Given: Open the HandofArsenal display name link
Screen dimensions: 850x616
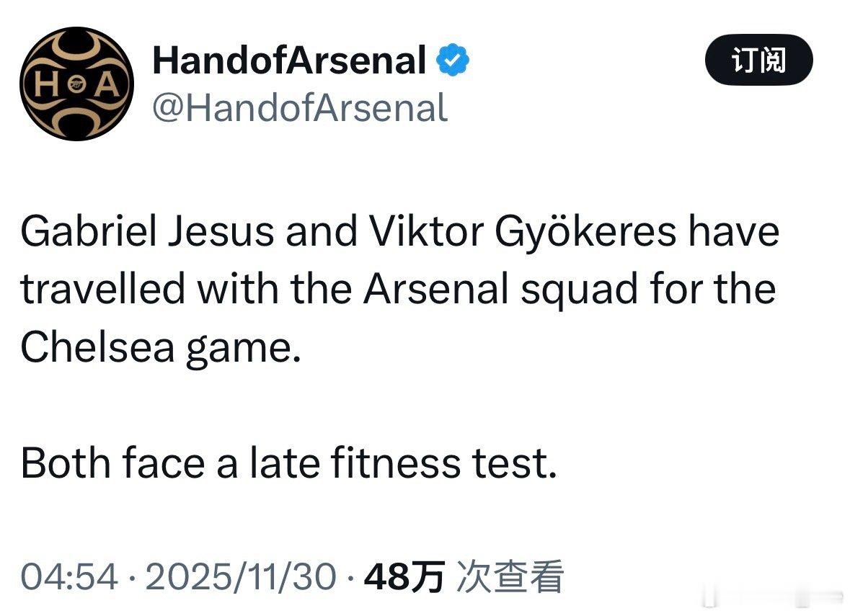Looking at the screenshot, I should coord(288,61).
